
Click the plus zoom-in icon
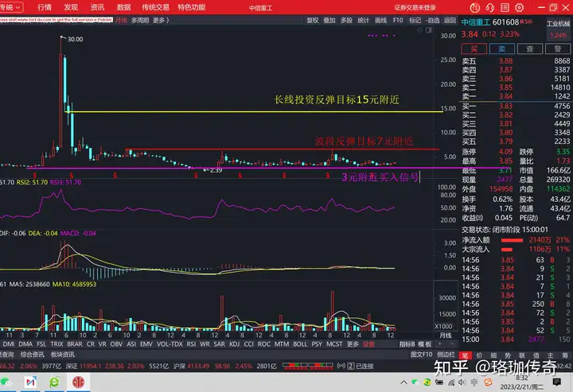440,343
